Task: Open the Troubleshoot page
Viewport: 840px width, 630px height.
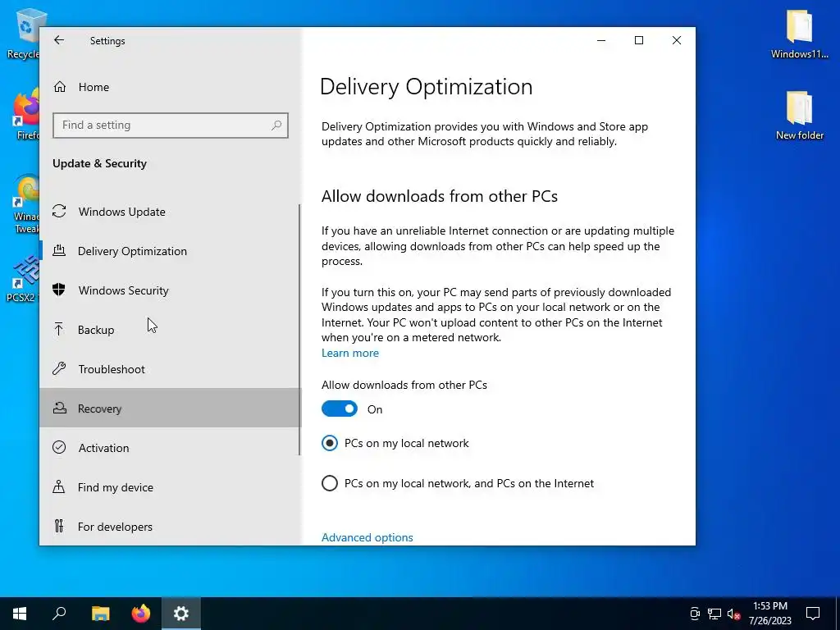Action: point(170,369)
